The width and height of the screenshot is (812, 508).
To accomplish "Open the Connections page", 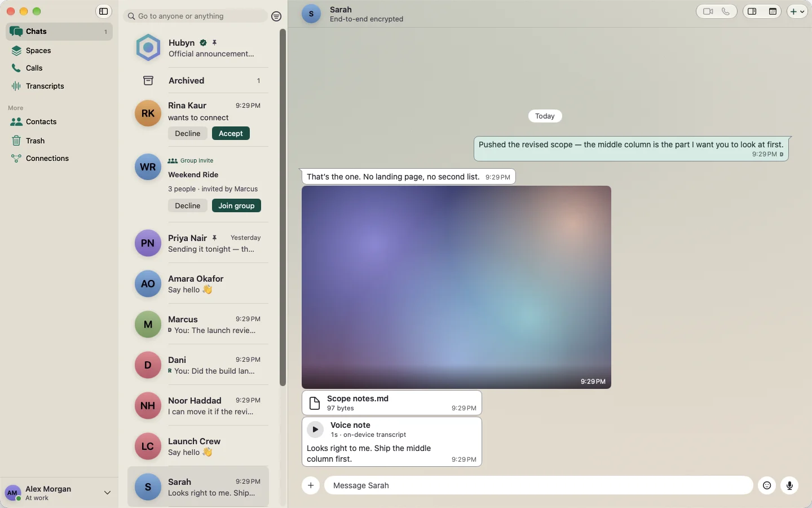I will 59,158.
